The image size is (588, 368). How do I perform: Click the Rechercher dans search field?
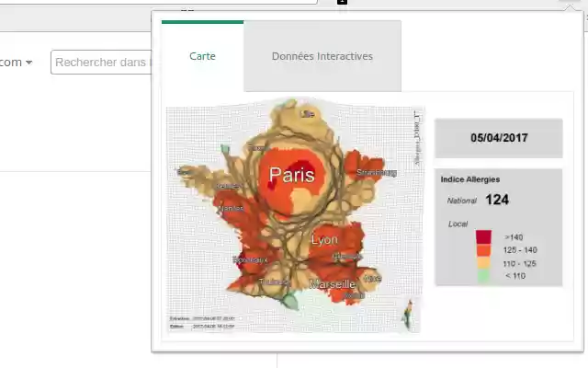click(x=101, y=62)
